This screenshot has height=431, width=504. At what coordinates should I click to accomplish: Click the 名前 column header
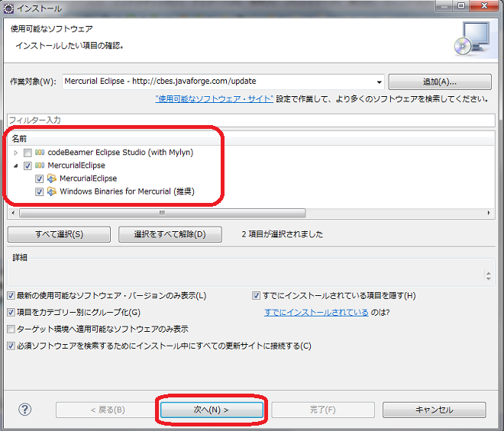19,139
